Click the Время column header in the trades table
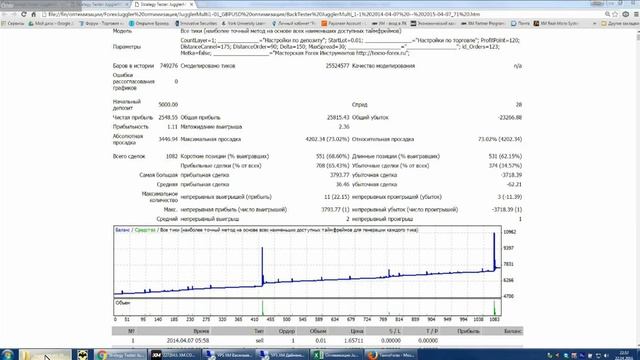The image size is (640, 360). click(201, 331)
